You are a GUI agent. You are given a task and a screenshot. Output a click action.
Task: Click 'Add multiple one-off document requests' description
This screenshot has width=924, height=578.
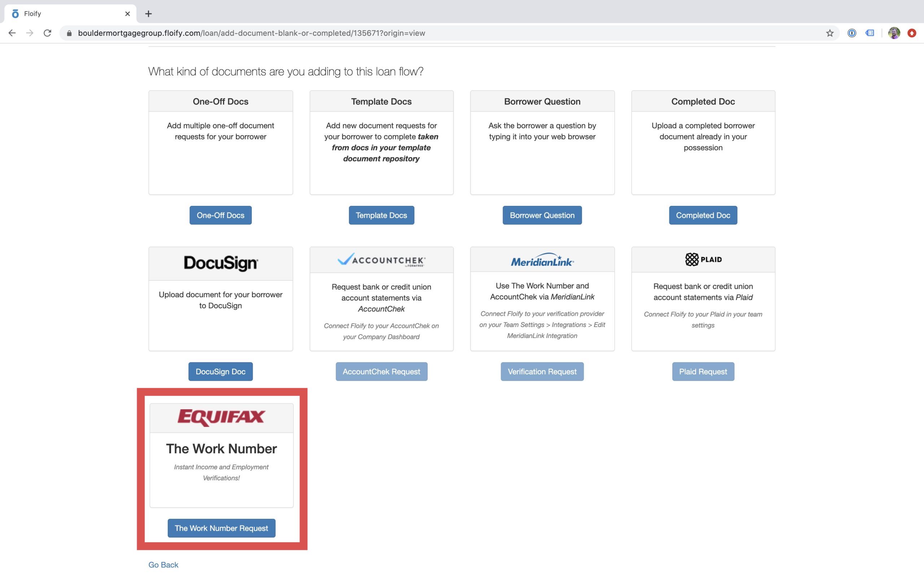click(x=220, y=131)
